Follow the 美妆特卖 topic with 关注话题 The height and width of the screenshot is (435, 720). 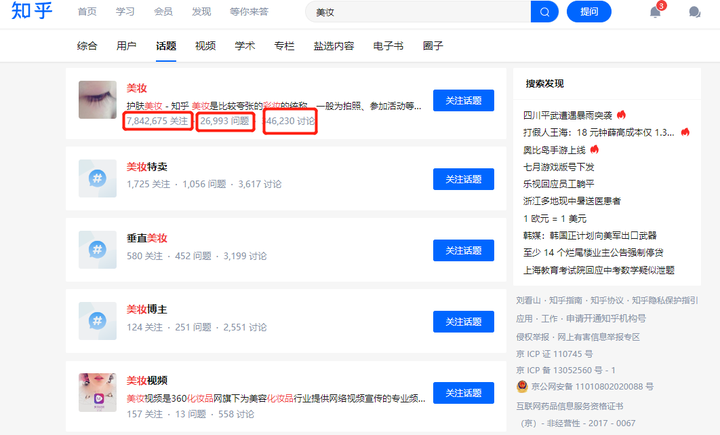(x=463, y=179)
